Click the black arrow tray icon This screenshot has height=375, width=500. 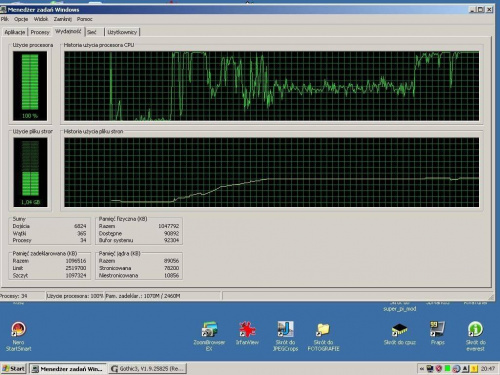tap(465, 369)
